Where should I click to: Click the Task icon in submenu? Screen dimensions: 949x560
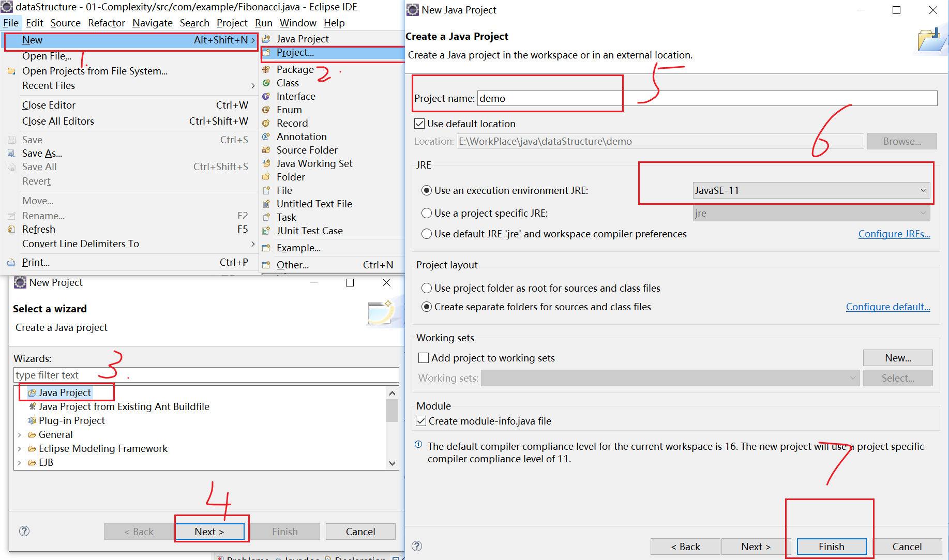[x=266, y=217]
